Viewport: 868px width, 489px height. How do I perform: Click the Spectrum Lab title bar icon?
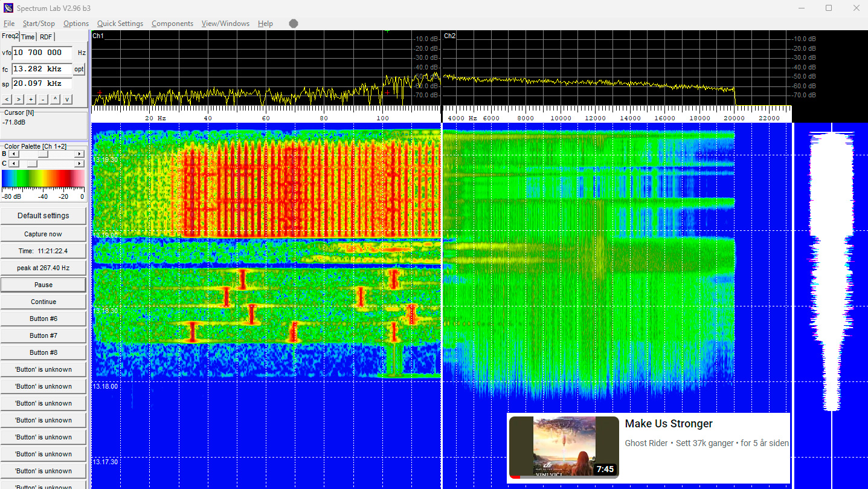click(8, 8)
